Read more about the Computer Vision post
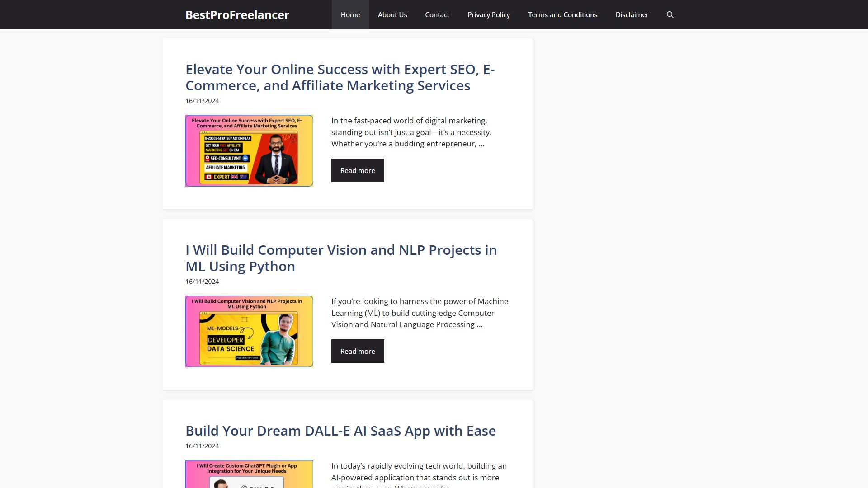 point(357,351)
